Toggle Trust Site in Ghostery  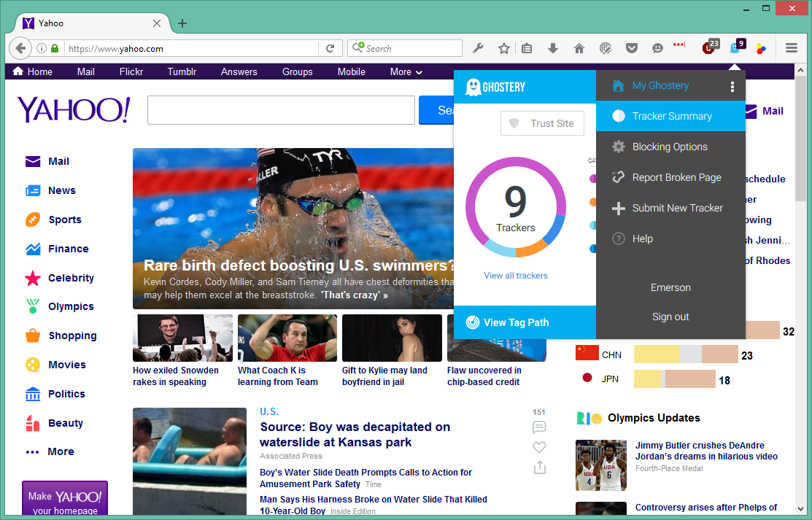(542, 123)
